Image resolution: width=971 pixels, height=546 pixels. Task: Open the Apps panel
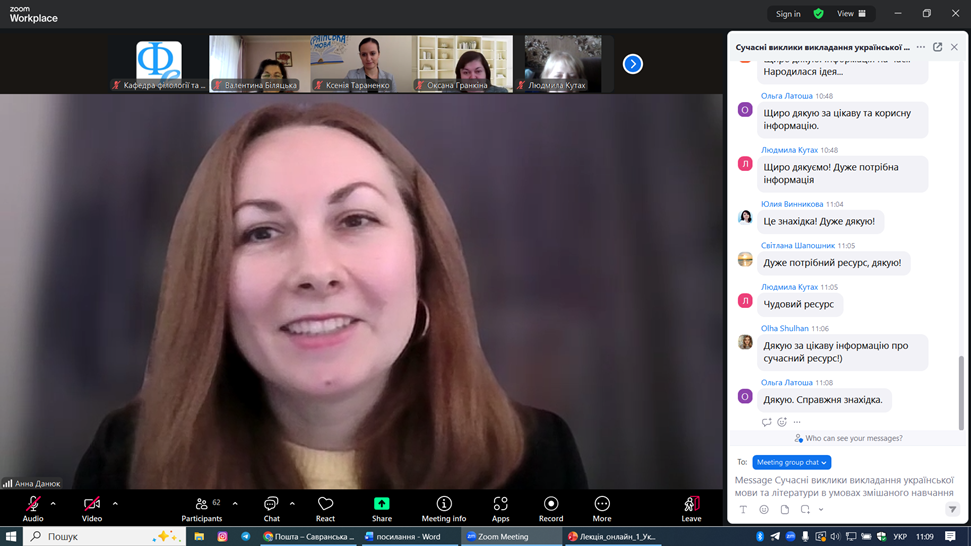(x=500, y=504)
